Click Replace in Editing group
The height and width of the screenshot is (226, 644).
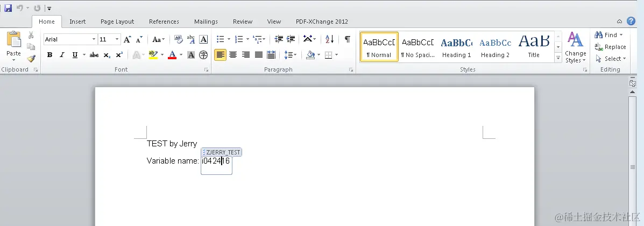(611, 47)
